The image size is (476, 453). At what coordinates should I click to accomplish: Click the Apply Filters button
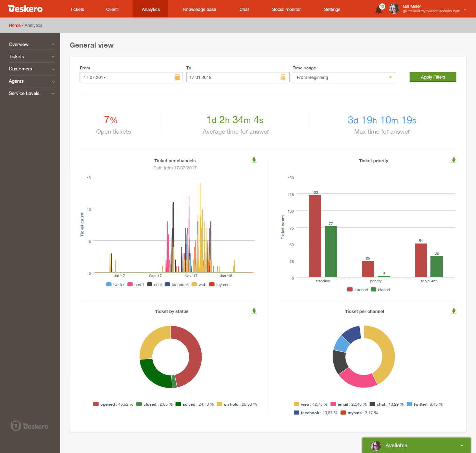432,77
